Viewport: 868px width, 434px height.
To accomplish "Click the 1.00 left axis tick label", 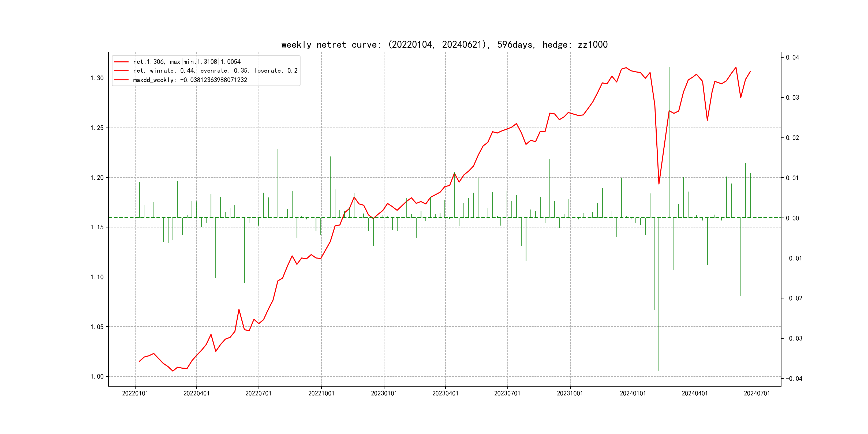I will 97,377.
